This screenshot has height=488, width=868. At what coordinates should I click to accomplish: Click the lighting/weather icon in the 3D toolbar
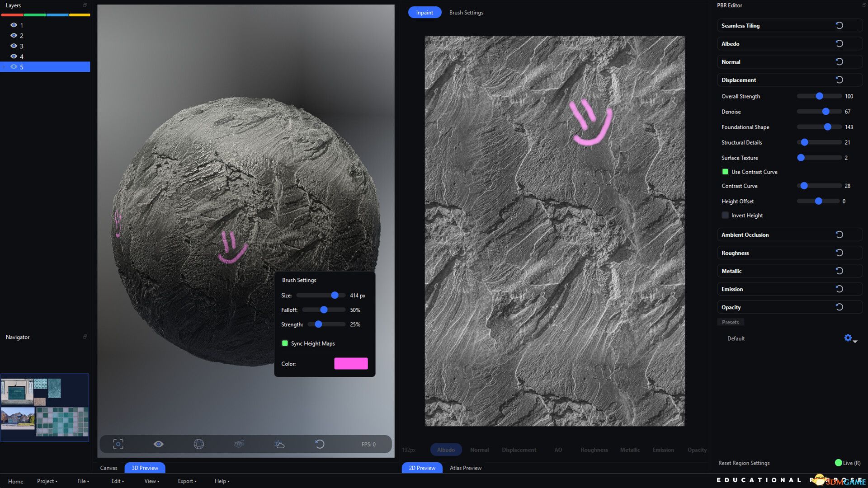[280, 444]
